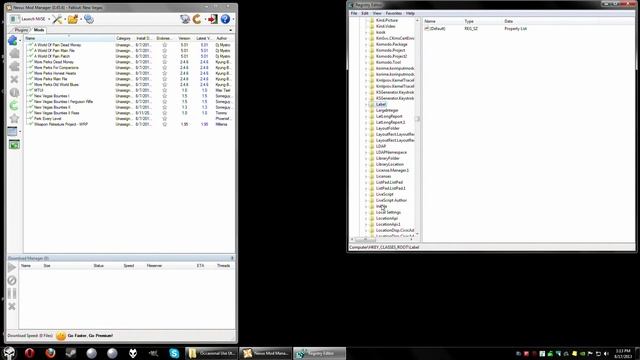Switch to Registry Editor taskbar button
Screen dimensions: 640x360
click(x=320, y=353)
